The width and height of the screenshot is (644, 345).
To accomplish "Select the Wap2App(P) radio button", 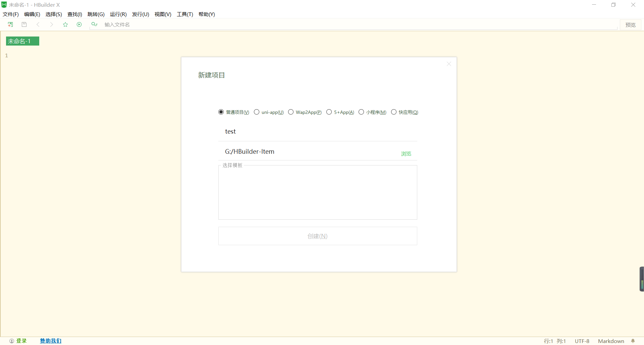I will (x=291, y=112).
